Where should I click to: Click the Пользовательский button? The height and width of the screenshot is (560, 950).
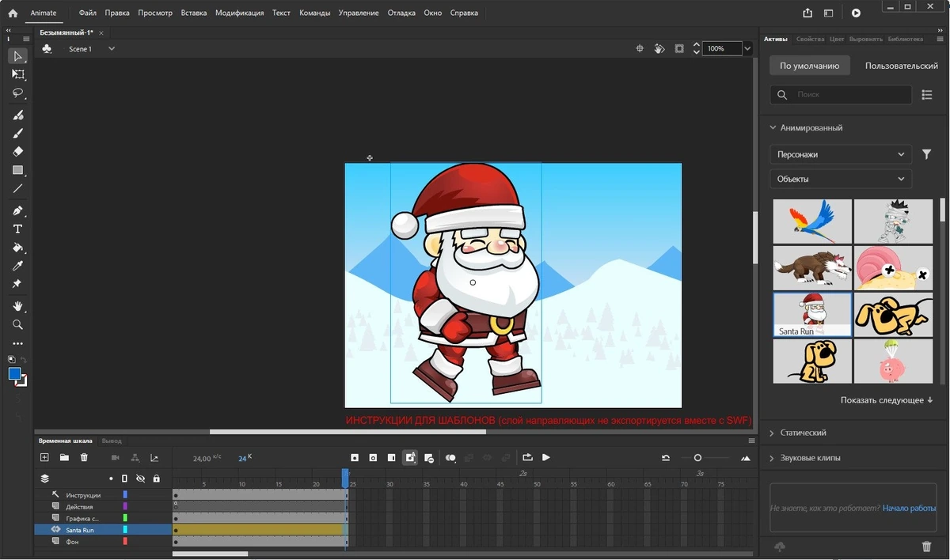pyautogui.click(x=902, y=66)
